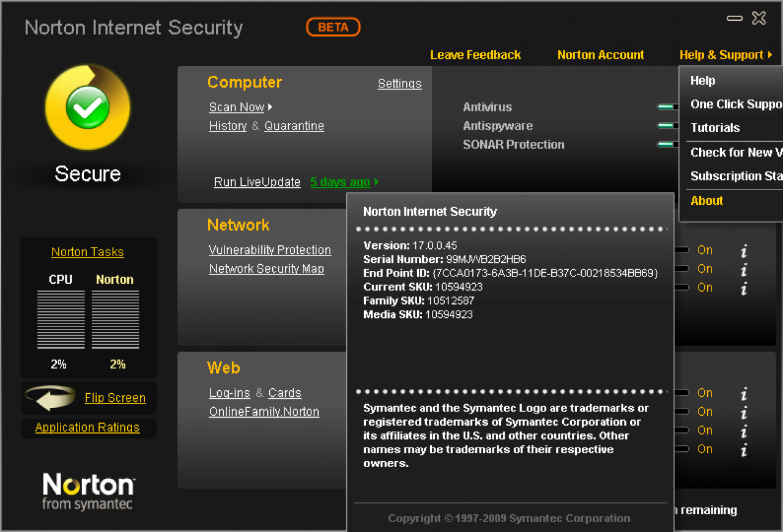Toggle the first On switch in Web section
Viewport: 783px width, 532px height.
(683, 393)
